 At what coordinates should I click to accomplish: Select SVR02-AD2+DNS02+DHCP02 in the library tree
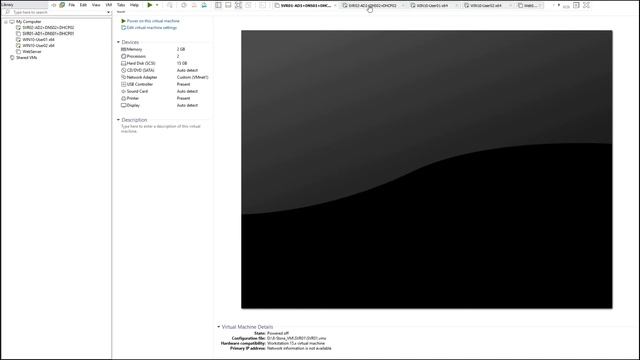[x=48, y=28]
